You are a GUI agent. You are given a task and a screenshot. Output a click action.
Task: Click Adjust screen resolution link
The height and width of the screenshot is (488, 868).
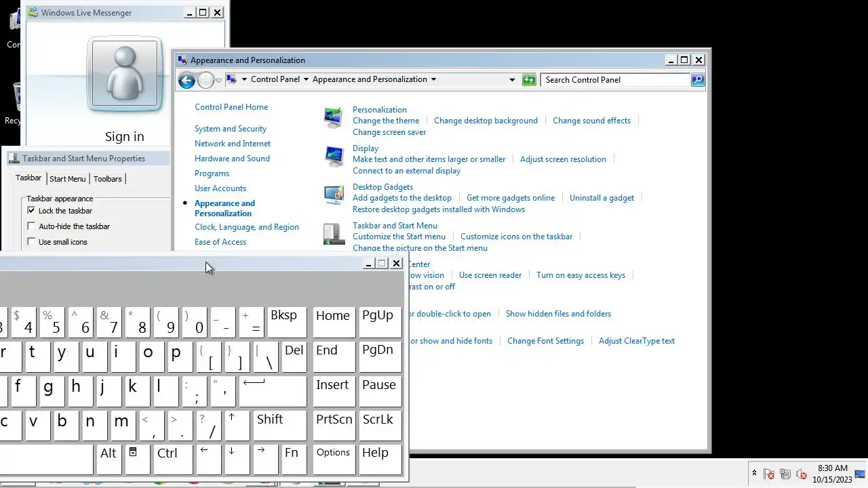(x=563, y=159)
